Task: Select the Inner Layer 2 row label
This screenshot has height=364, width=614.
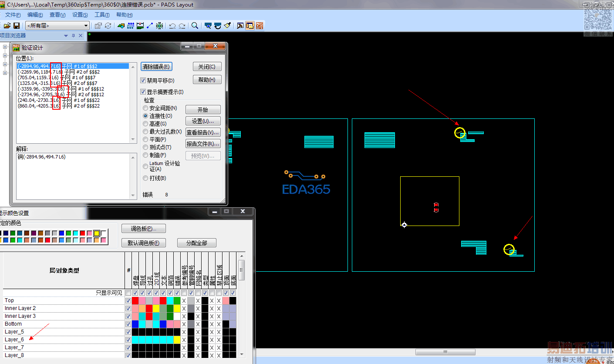Action: point(20,308)
